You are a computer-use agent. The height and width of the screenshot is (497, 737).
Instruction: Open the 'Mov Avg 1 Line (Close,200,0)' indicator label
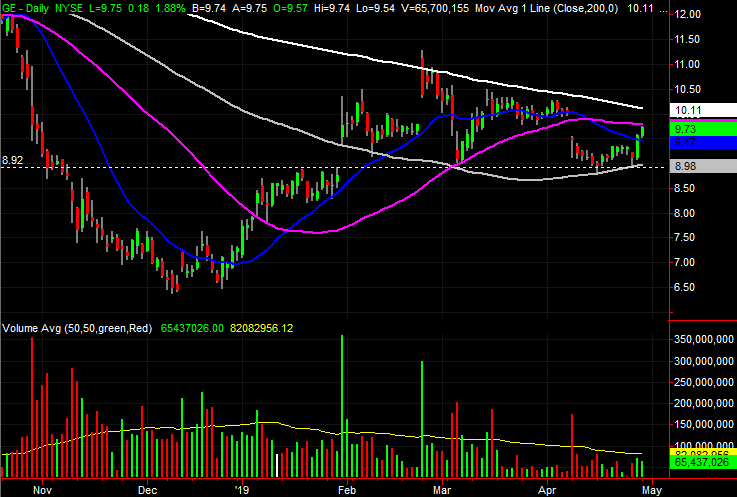[x=547, y=8]
